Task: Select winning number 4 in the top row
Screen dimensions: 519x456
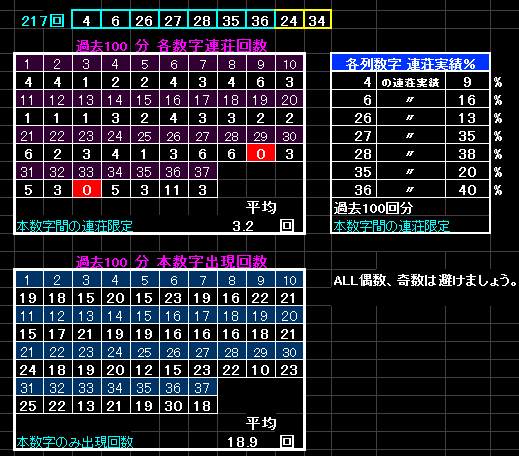Action: [86, 21]
